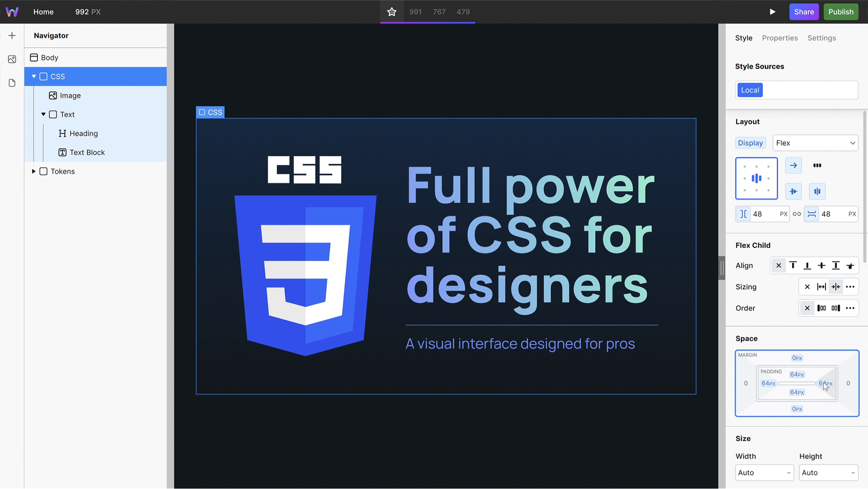Click the preview play button icon
Image resolution: width=868 pixels, height=489 pixels.
point(771,11)
